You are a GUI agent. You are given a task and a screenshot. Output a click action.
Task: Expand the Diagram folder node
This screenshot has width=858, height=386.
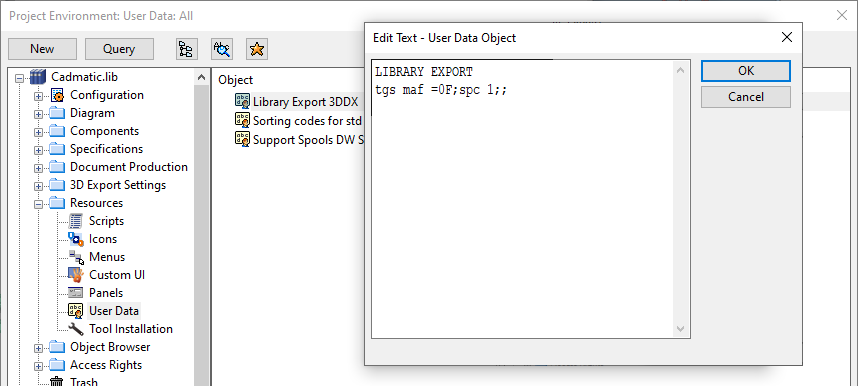click(x=38, y=114)
